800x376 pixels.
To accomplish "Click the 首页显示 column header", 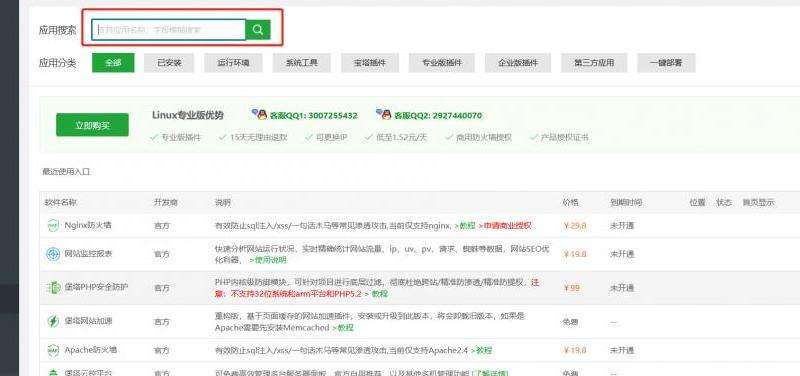I will click(758, 203).
